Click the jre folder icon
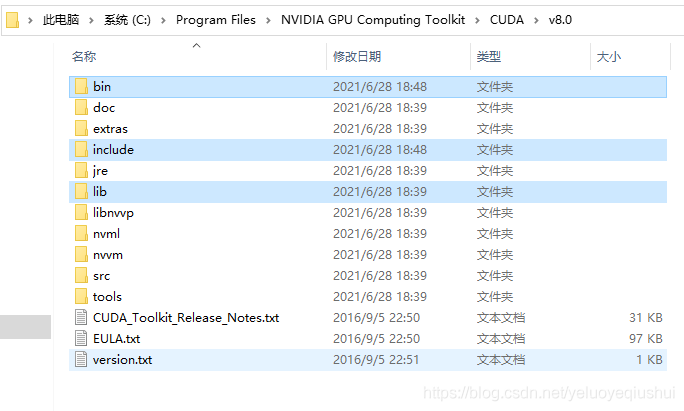The height and width of the screenshot is (411, 684). (x=81, y=170)
